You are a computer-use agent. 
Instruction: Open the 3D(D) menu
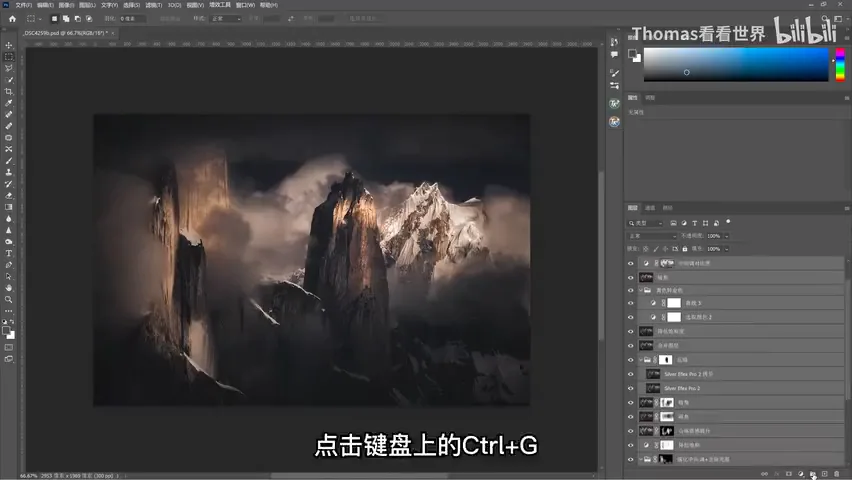[174, 5]
